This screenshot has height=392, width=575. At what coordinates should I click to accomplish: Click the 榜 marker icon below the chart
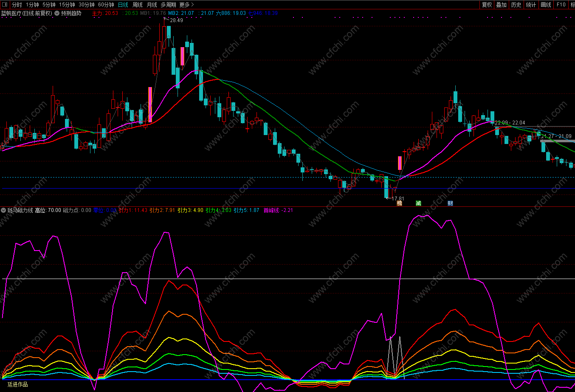coord(399,203)
